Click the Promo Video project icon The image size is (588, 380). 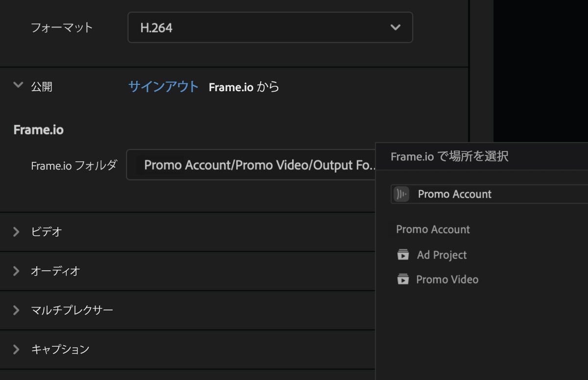point(403,279)
